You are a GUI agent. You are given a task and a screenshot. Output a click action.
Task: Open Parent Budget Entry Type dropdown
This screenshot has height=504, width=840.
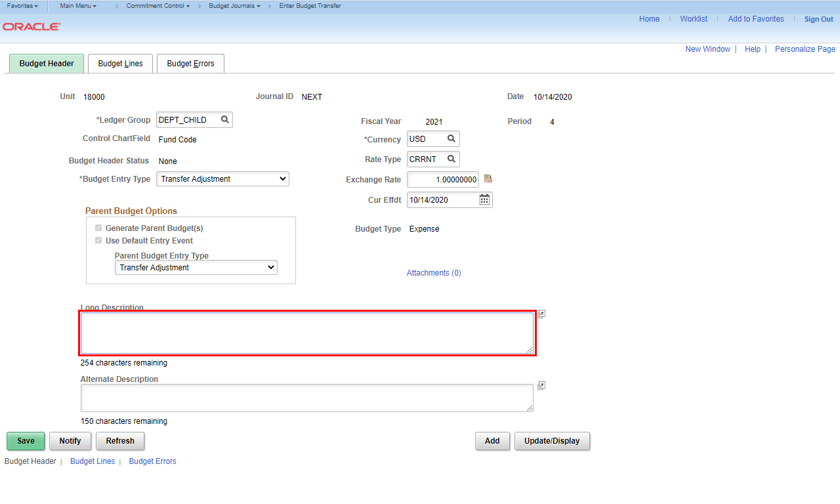click(x=196, y=268)
